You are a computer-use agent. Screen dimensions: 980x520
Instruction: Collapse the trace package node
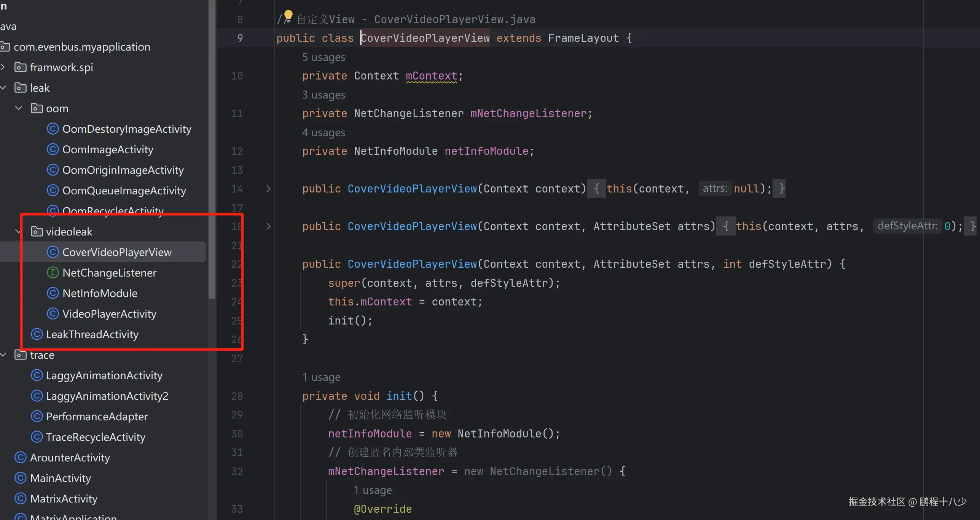[x=3, y=355]
